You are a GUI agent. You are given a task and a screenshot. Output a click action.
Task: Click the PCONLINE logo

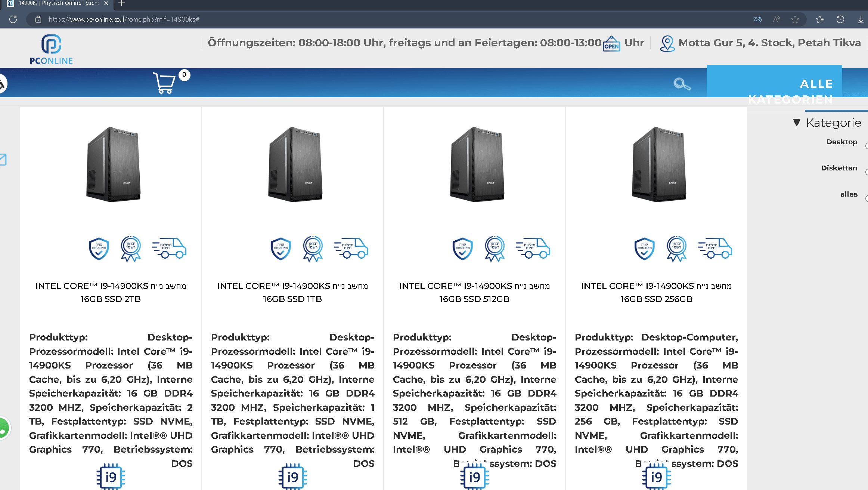pos(51,49)
